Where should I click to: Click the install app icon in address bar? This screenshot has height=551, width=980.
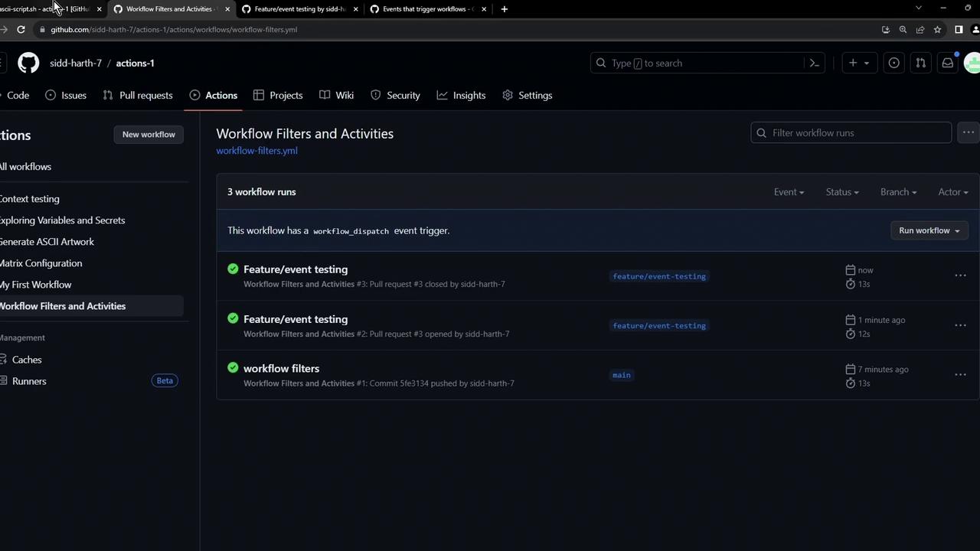coord(886,29)
